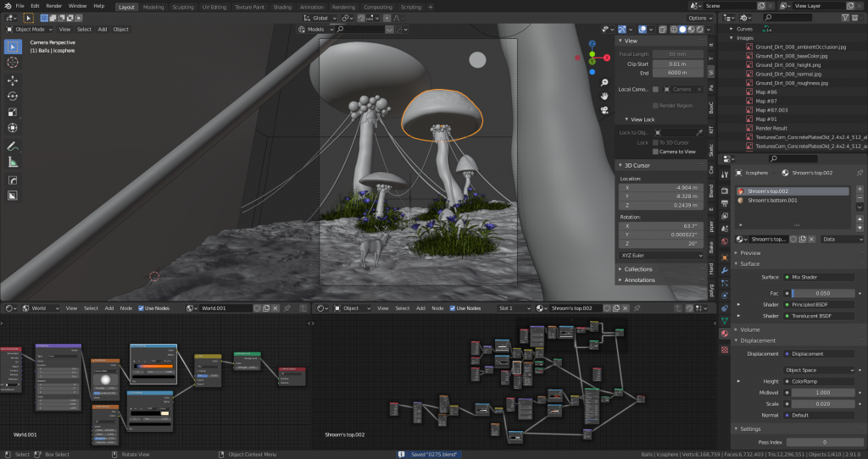Switch to the UV Editing workspace tab
Screen dimensions: 868x459
(x=214, y=7)
